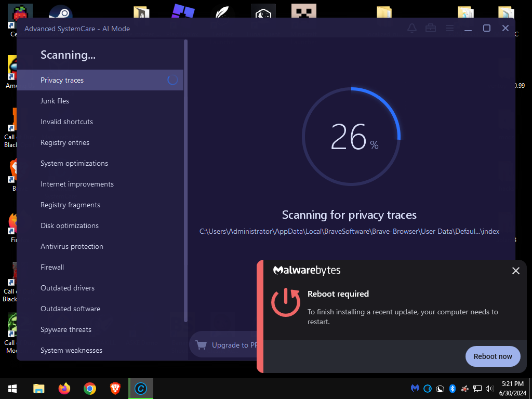Click the scan list vertical scrollbar
Viewport: 532px width, 399px height.
coord(185,181)
